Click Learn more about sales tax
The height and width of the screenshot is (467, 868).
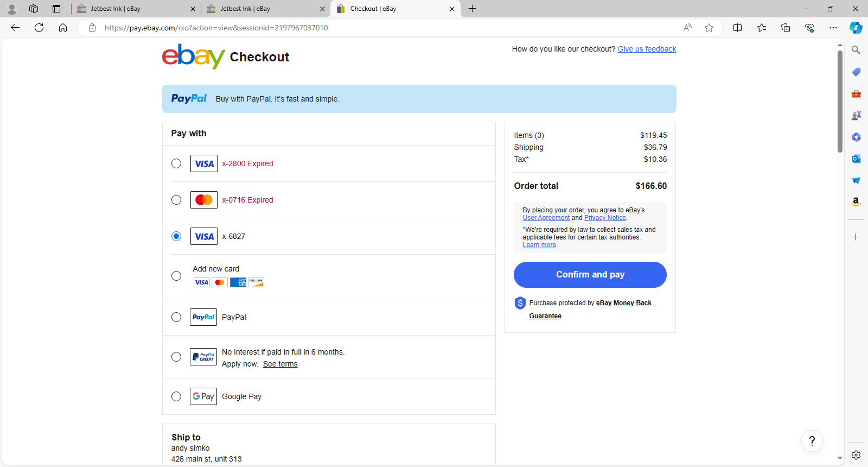[539, 245]
